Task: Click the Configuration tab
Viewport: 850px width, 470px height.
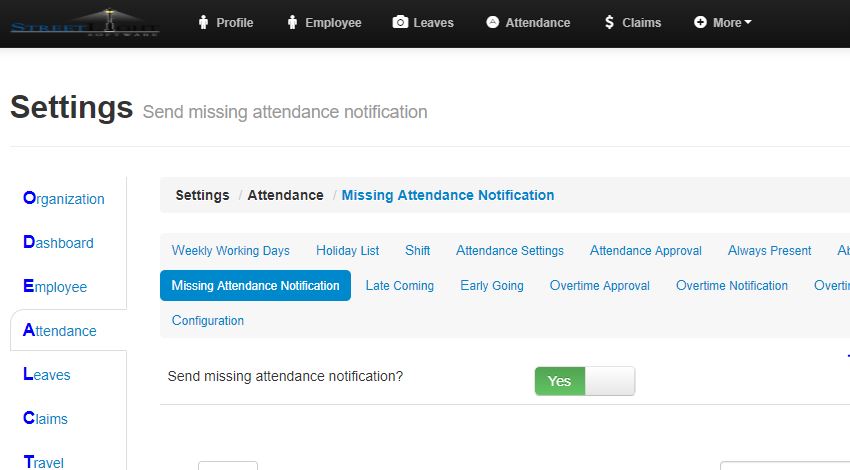Action: point(207,321)
